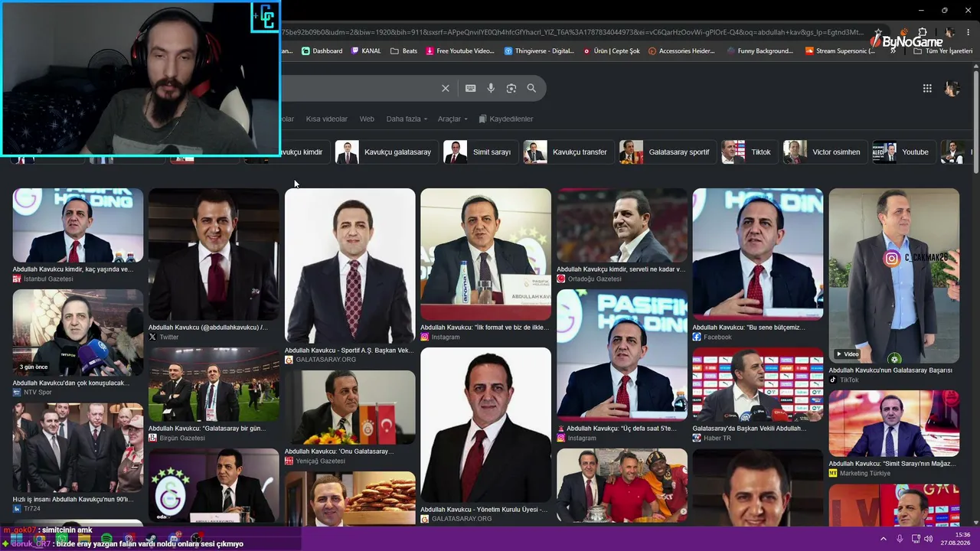Click the Google search input field
980x551 pixels.
click(358, 88)
